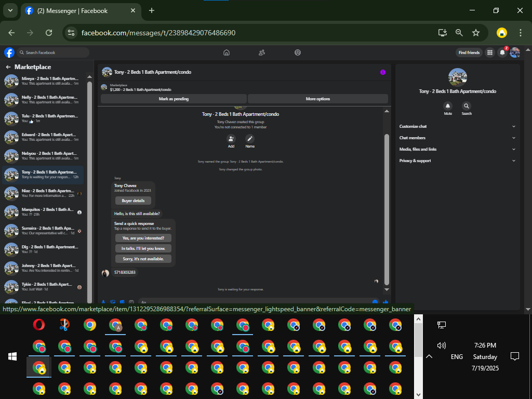Open the notifications bell with badge
Screen dimensions: 532x399
click(502, 52)
